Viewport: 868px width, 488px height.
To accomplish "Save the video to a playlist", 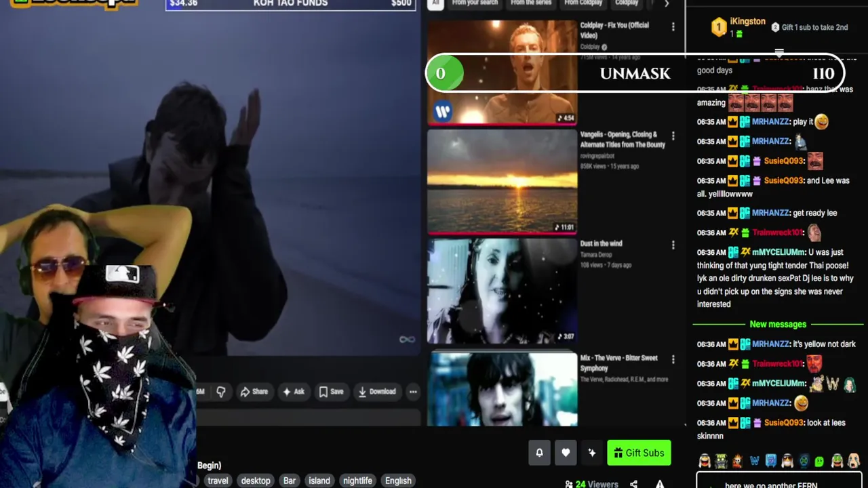I will pos(331,392).
